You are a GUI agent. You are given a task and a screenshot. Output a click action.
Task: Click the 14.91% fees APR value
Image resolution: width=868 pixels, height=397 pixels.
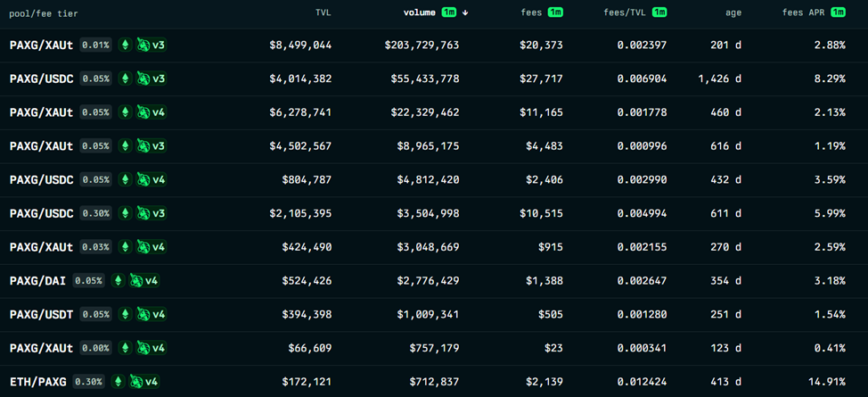point(825,382)
